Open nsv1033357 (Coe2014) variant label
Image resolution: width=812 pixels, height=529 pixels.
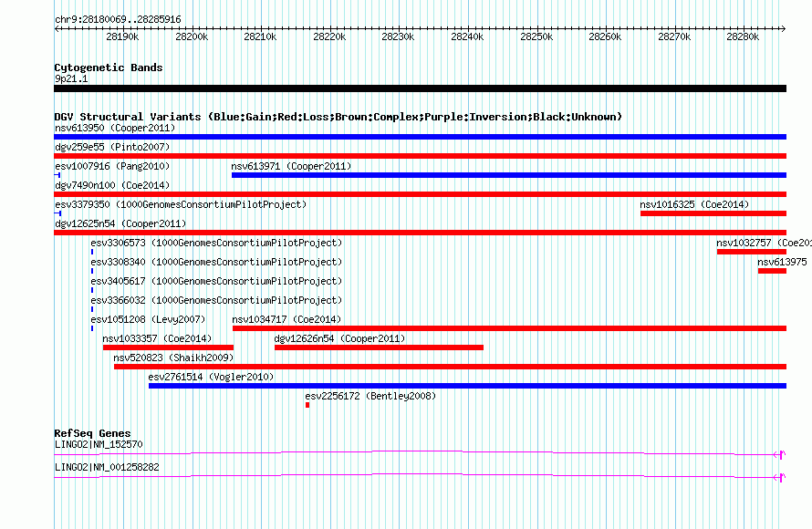pyautogui.click(x=157, y=338)
